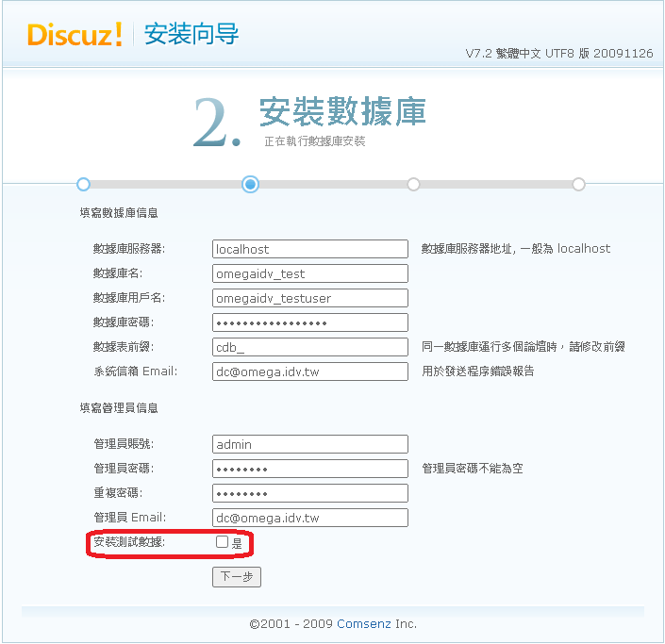
Task: Click the 安装向导 header title
Action: 191,35
